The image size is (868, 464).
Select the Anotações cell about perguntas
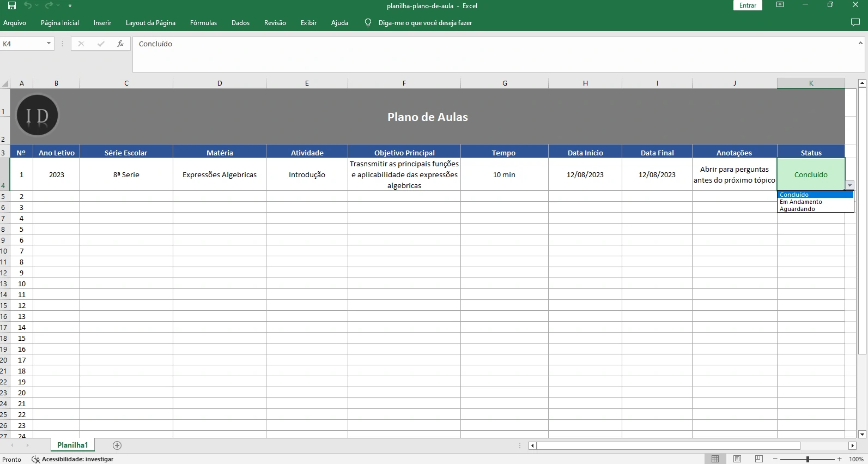735,174
